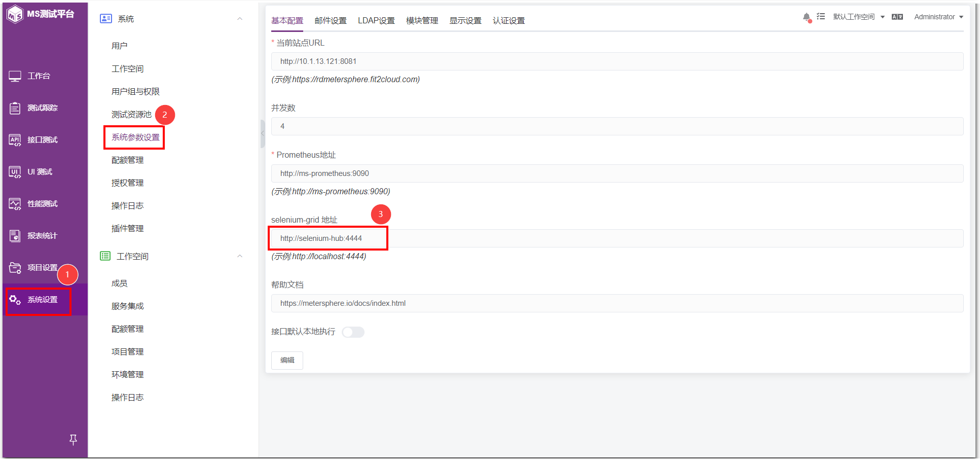This screenshot has height=462, width=980.
Task: Switch to 认证设置 tab
Action: pos(509,21)
